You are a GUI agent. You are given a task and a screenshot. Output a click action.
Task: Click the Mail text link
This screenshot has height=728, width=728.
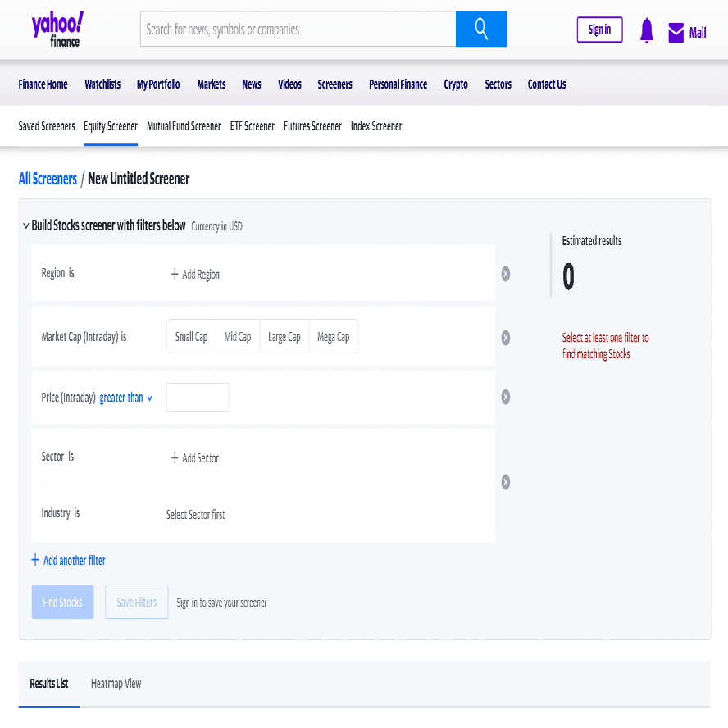coord(698,33)
